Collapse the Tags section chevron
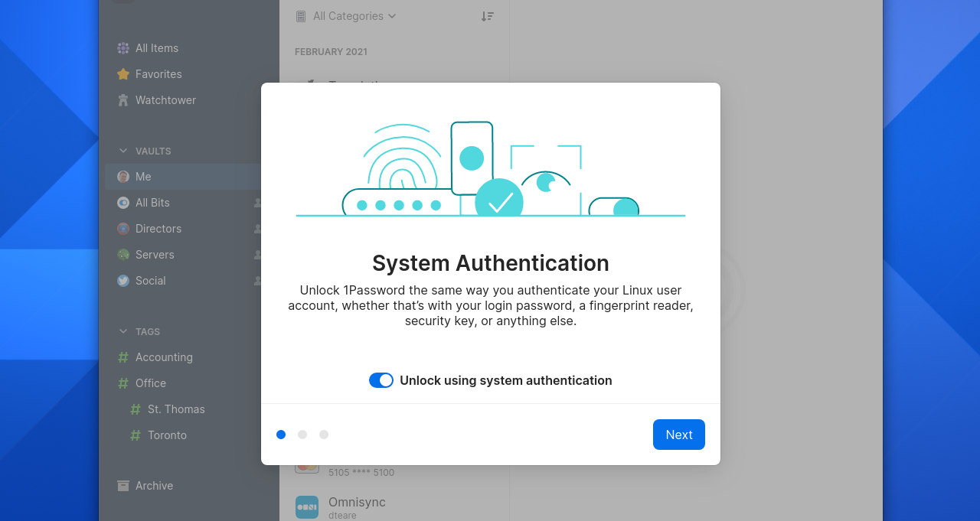 coord(123,331)
